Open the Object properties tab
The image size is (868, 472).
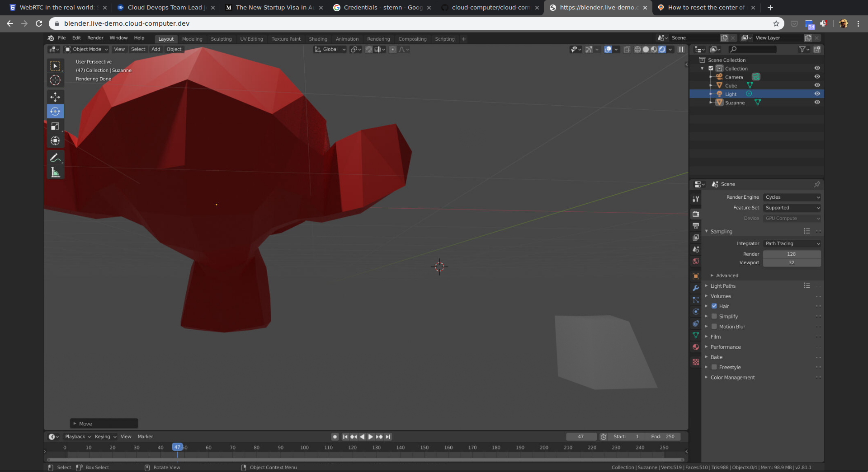click(696, 276)
